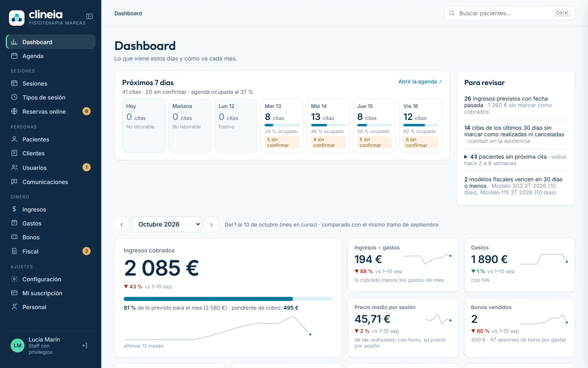This screenshot has height=368, width=588.
Task: Click the Personal icon in sidebar
Action: pyautogui.click(x=14, y=307)
